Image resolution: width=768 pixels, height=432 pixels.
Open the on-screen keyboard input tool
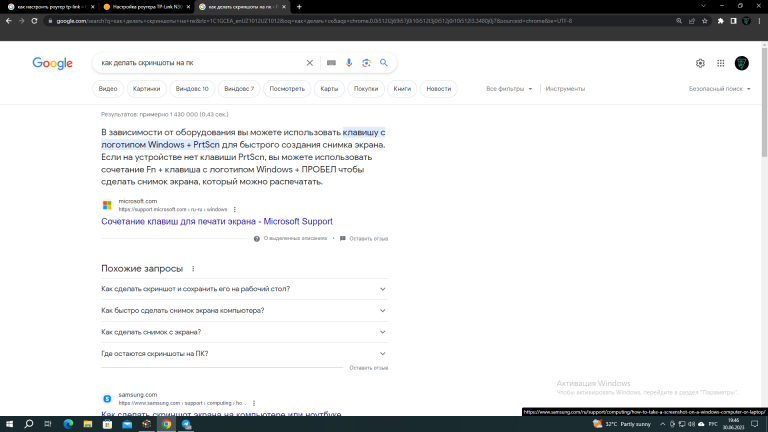(331, 63)
